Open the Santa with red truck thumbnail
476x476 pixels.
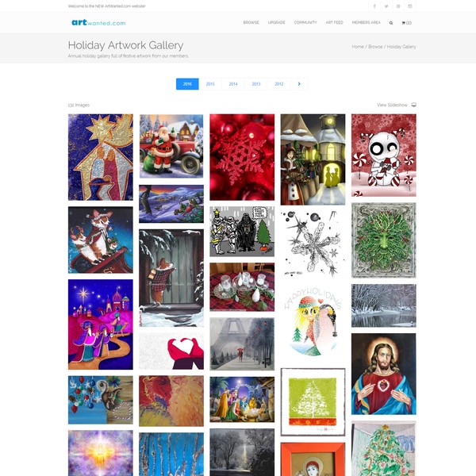tap(171, 146)
